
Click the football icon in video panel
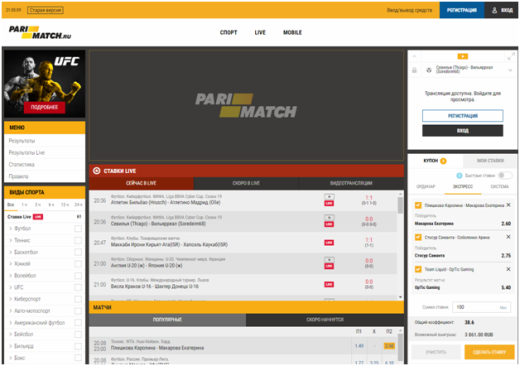[x=429, y=70]
